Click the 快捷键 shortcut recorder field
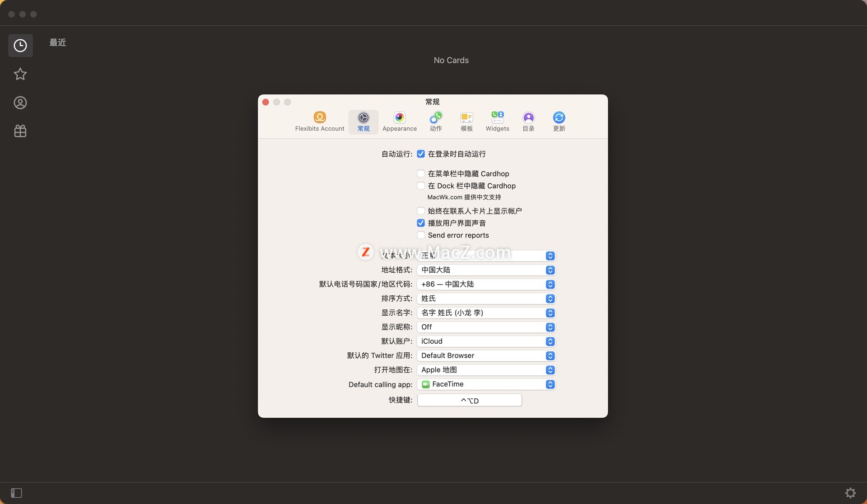867x504 pixels. coord(470,400)
